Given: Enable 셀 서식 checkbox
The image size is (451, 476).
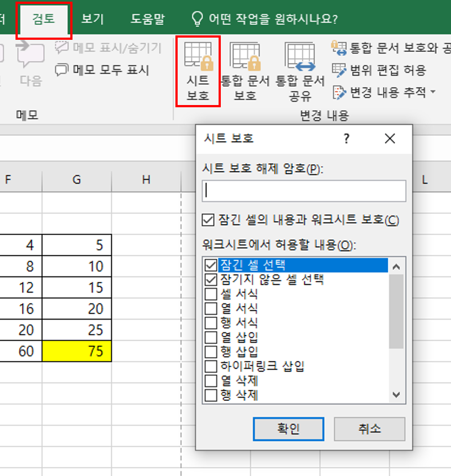Looking at the screenshot, I should coord(211,294).
